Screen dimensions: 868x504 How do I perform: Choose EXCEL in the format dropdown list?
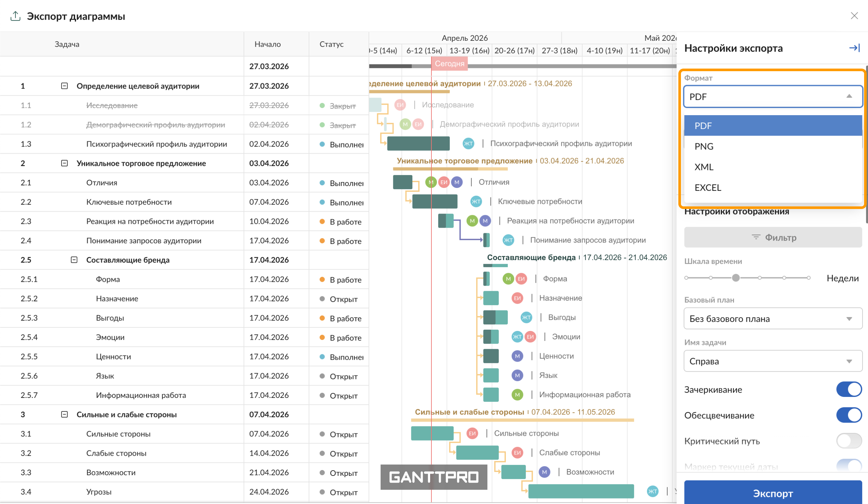707,188
